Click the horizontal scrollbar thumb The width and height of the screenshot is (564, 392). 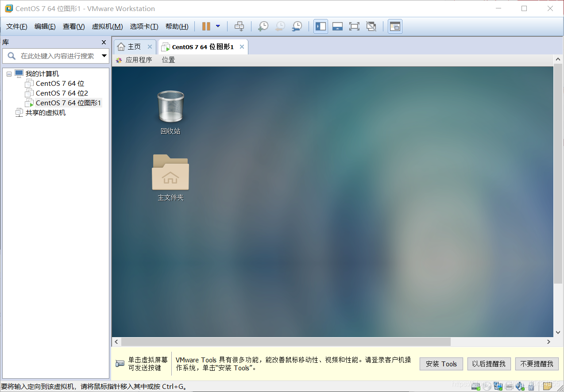pos(286,342)
